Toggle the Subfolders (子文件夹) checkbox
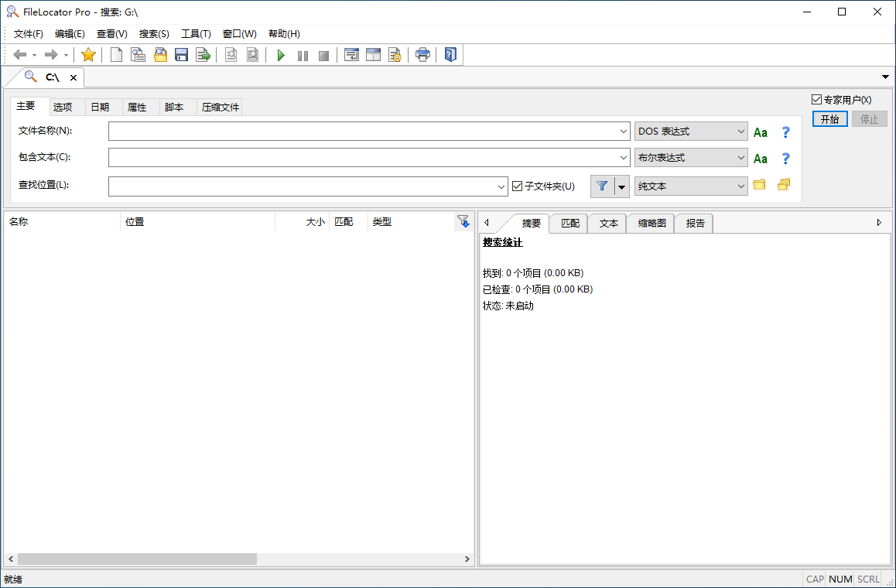Screen dimensions: 896x588 coord(517,186)
